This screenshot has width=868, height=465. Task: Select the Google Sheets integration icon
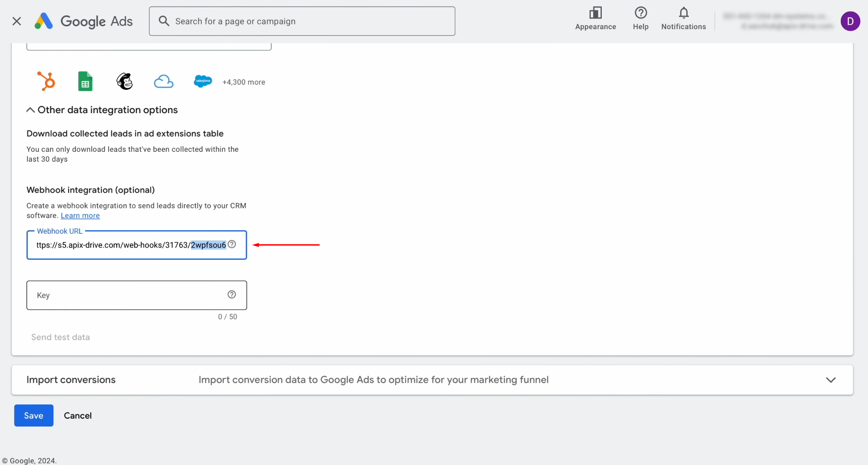[x=85, y=81]
